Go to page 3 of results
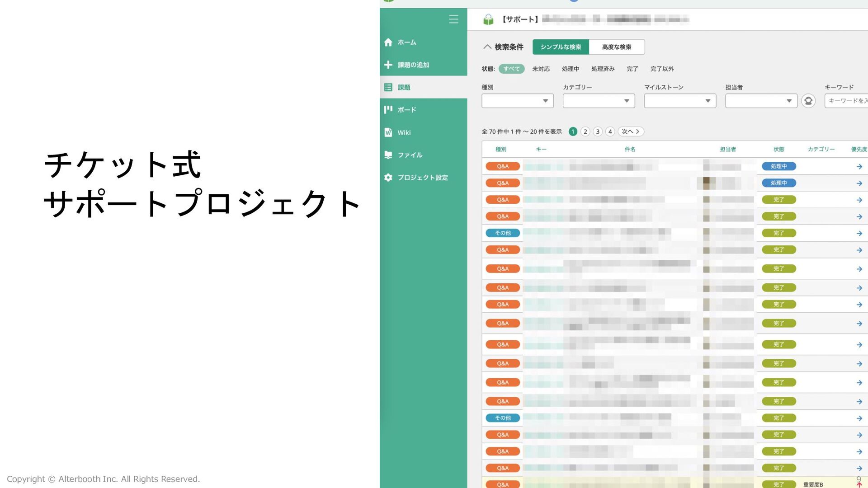868x488 pixels. tap(598, 131)
